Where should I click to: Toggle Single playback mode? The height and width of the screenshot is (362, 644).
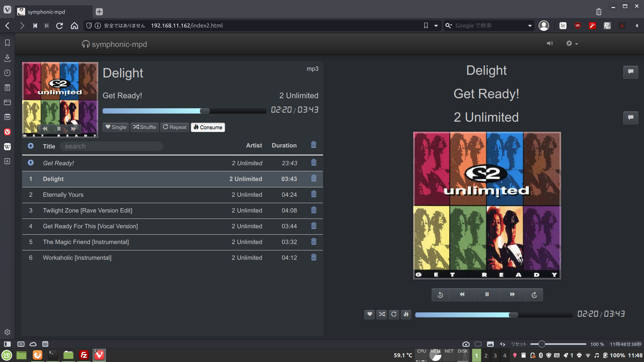pos(116,127)
